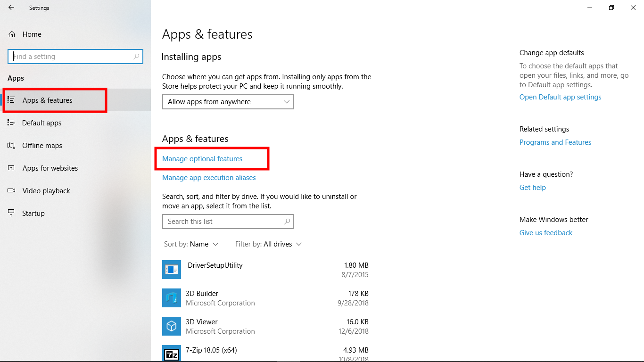This screenshot has width=644, height=362.
Task: Select Video playback in sidebar
Action: (x=75, y=190)
